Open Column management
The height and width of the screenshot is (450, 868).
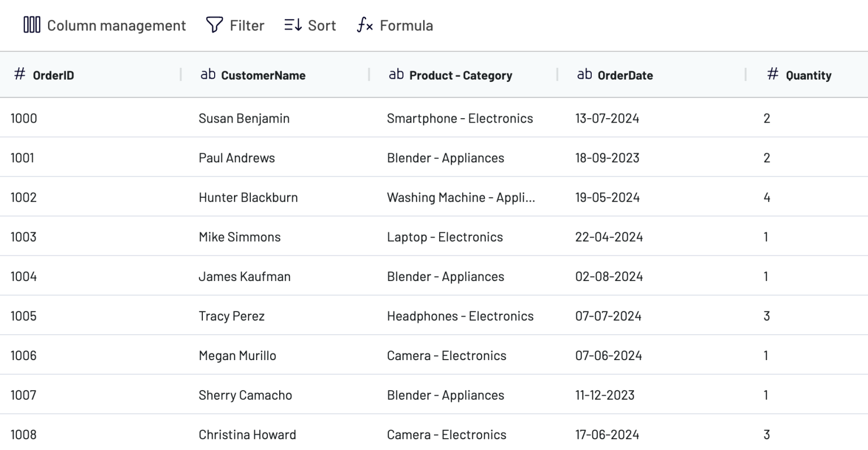(105, 25)
